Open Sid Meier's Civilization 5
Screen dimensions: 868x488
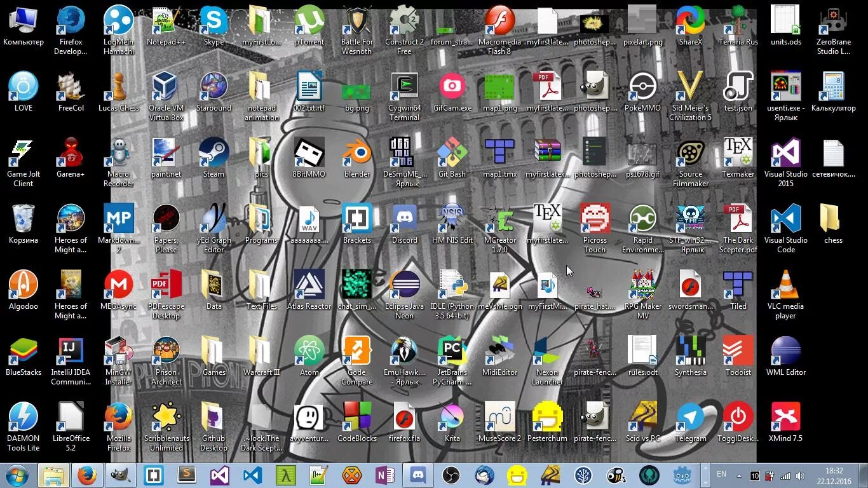click(x=691, y=97)
